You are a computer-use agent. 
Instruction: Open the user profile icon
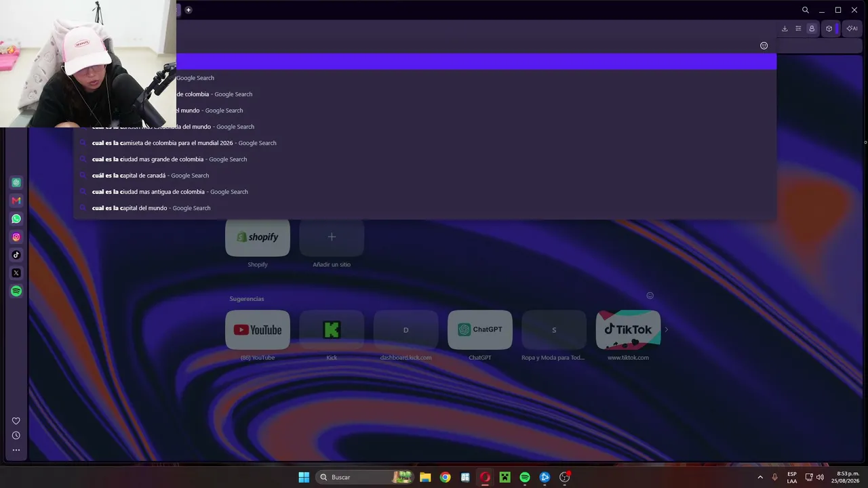pos(812,28)
